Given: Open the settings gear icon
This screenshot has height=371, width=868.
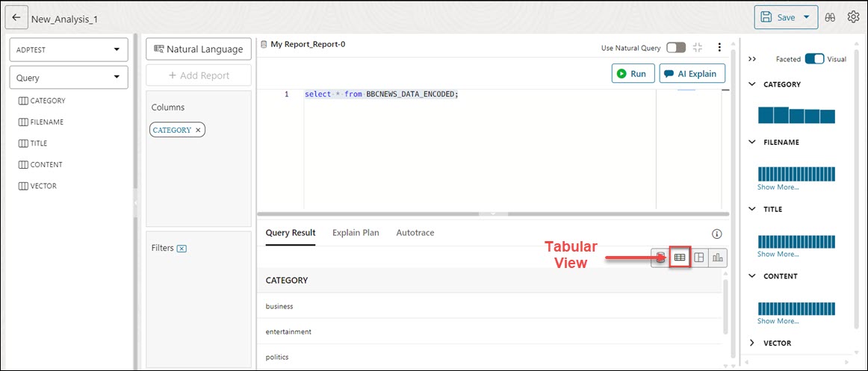Looking at the screenshot, I should (853, 17).
